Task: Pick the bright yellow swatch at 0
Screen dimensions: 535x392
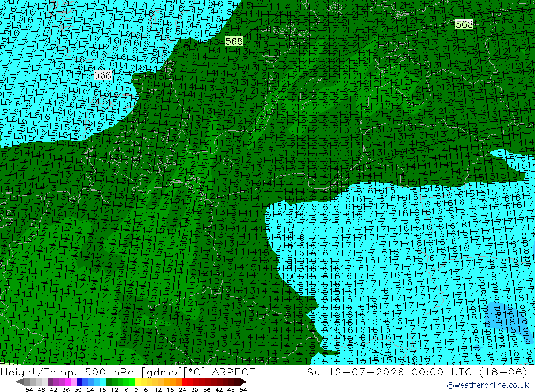Action: point(138,381)
